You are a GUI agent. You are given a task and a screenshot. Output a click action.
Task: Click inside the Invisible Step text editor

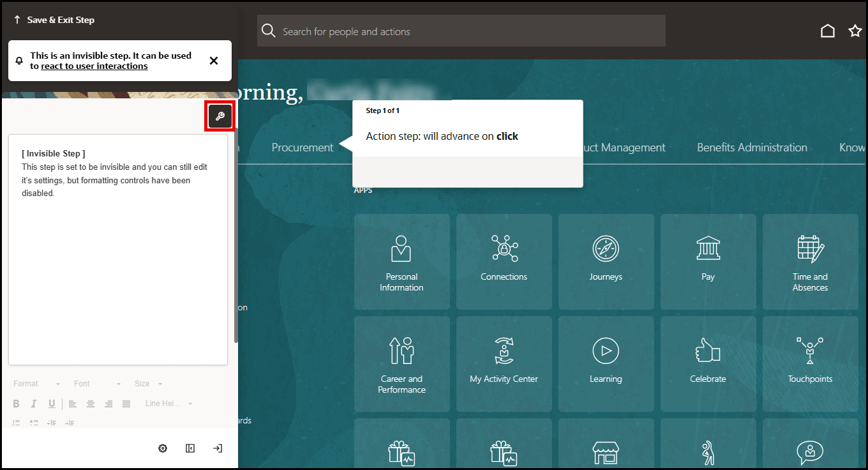point(118,249)
